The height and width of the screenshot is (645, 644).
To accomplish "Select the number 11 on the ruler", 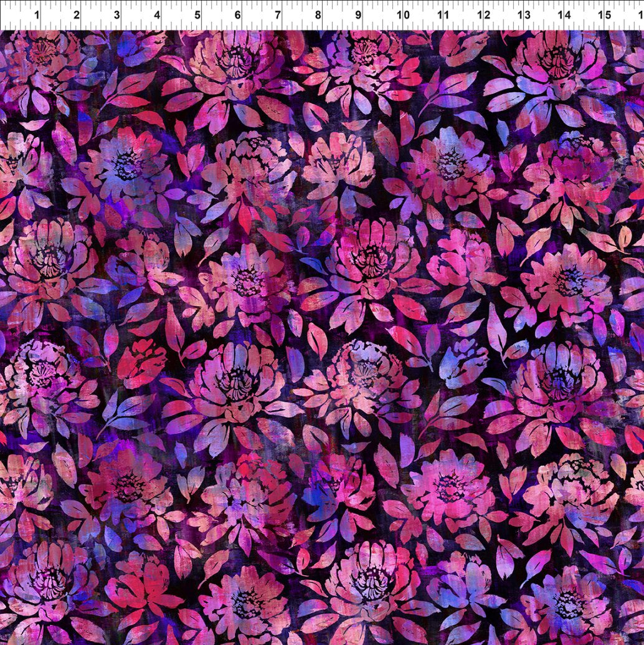I will click(x=443, y=15).
